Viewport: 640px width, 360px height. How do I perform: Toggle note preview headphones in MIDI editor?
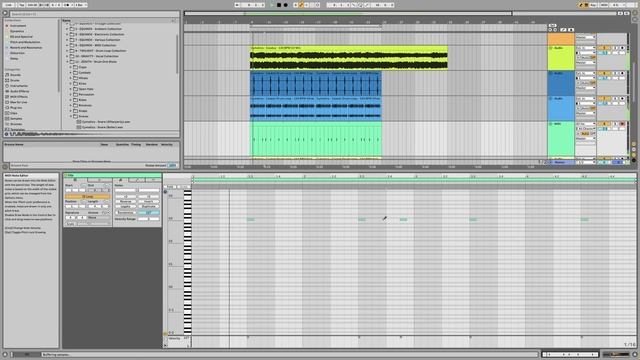(x=165, y=191)
